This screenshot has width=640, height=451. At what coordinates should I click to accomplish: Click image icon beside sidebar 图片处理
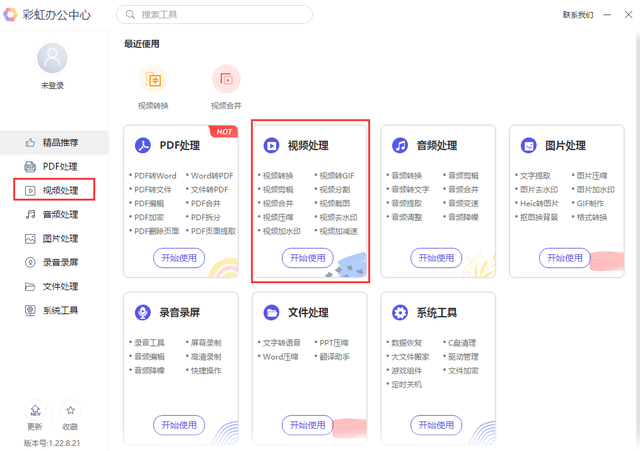click(x=30, y=239)
